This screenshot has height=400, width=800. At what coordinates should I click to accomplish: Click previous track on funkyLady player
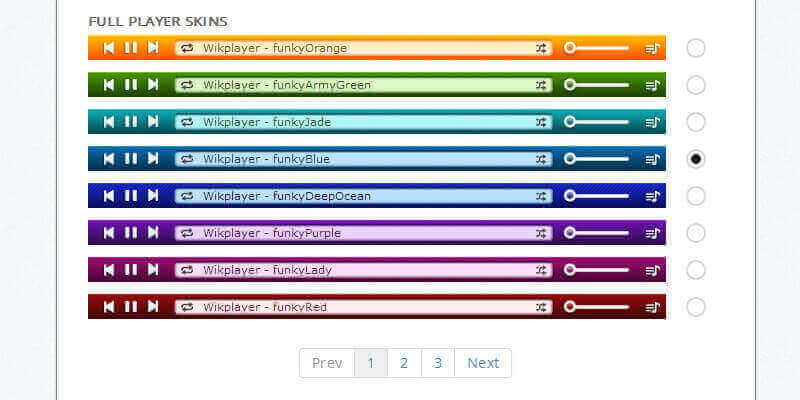pos(109,270)
